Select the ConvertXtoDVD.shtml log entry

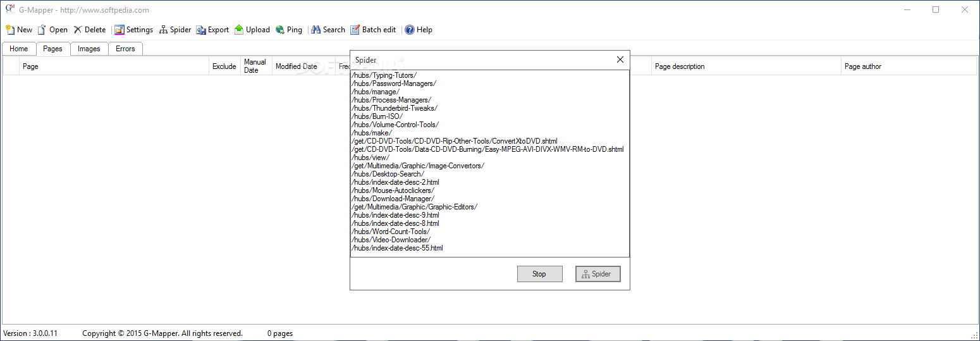pyautogui.click(x=454, y=141)
